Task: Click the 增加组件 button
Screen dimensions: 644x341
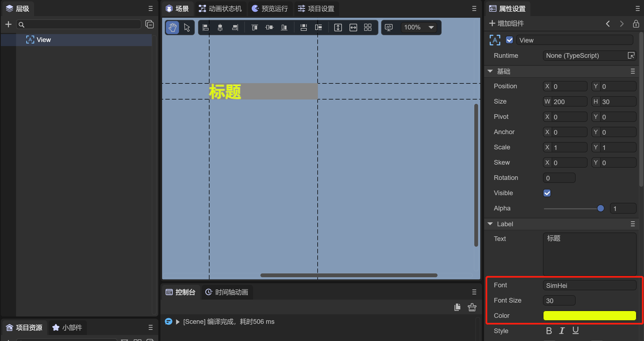Action: click(507, 23)
